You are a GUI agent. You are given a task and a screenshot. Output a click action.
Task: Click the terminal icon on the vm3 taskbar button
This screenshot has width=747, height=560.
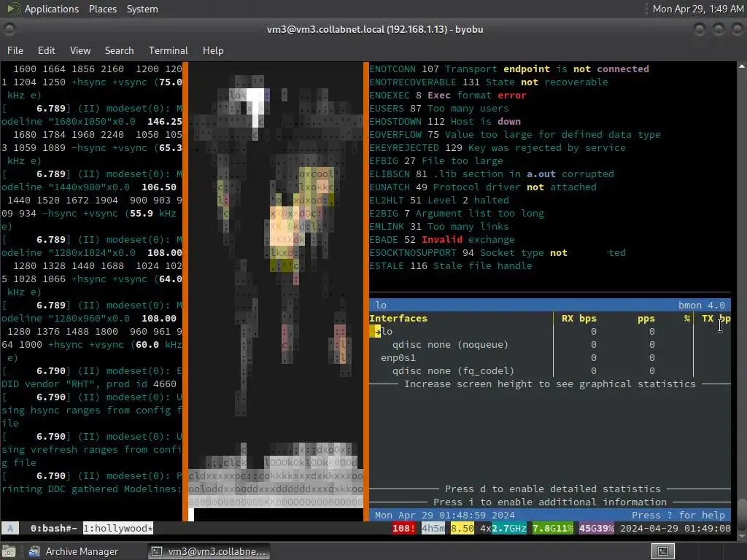tap(156, 551)
